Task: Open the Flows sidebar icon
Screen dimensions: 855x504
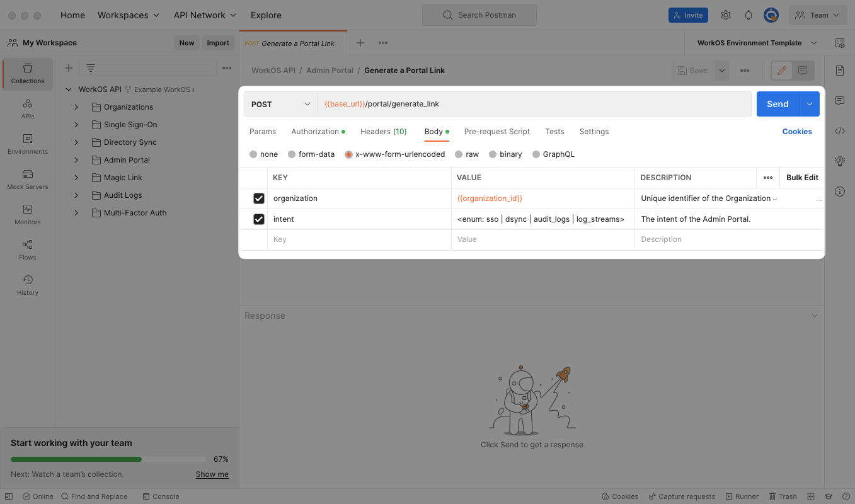Action: 28,249
